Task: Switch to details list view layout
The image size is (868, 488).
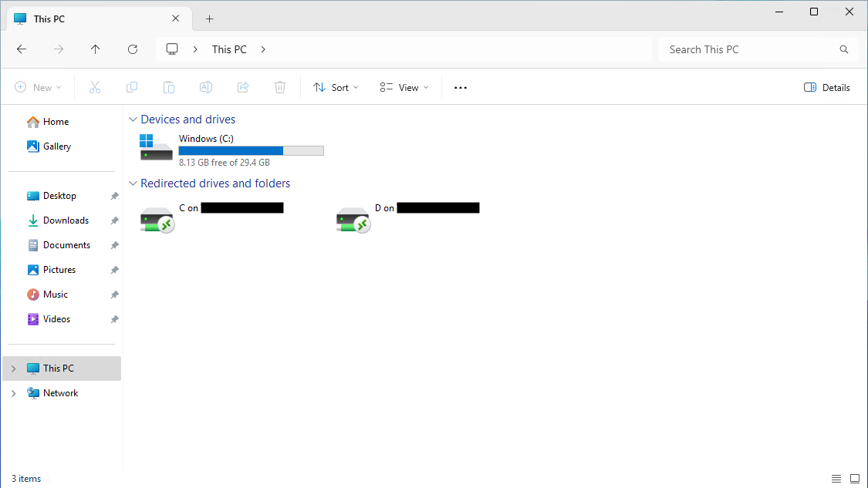Action: tap(836, 479)
